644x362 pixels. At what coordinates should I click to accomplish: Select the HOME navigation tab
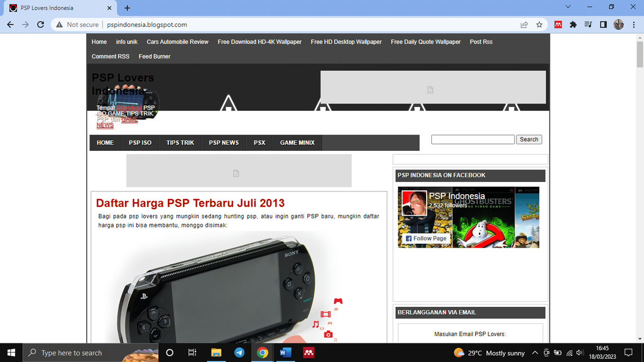pos(106,142)
